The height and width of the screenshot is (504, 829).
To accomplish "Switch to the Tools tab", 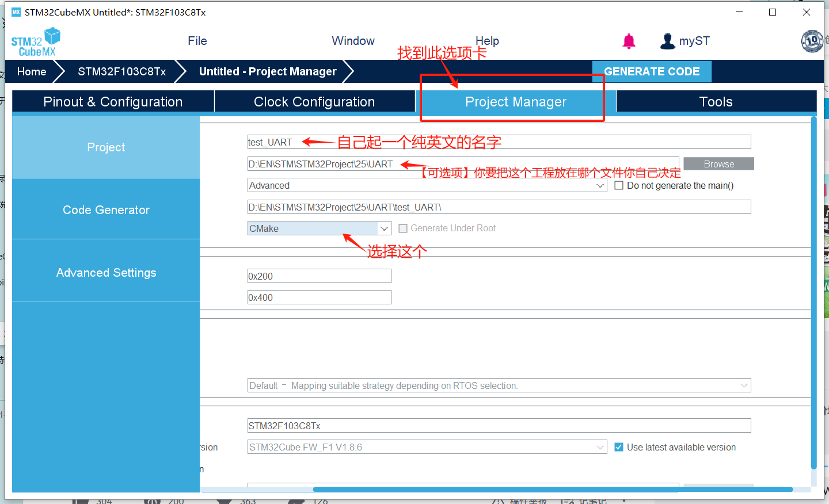I will click(716, 102).
